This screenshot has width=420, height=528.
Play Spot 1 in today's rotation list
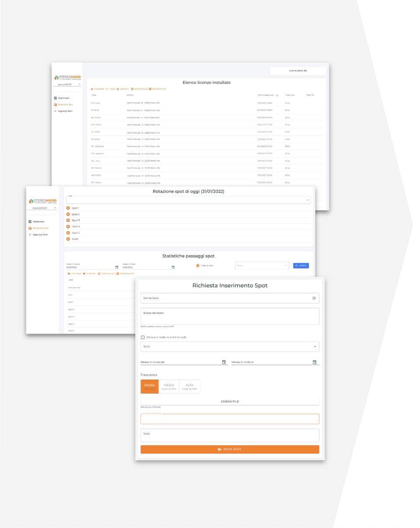tap(68, 208)
